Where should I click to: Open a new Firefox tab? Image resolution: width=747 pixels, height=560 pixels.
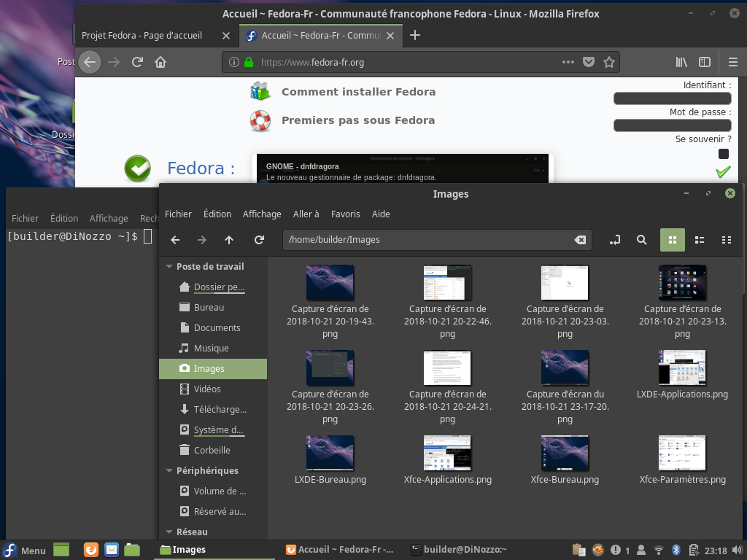coord(415,35)
